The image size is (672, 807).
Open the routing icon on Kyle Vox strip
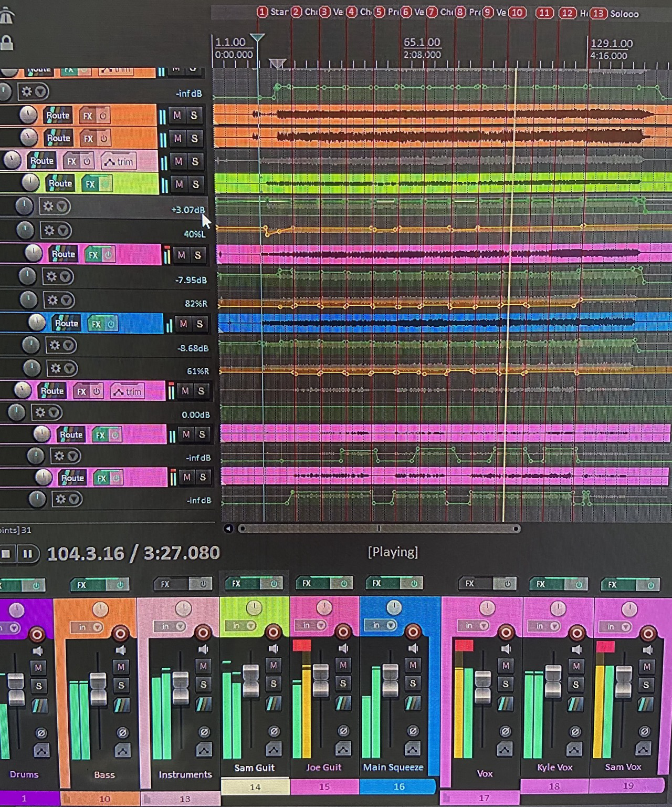(576, 703)
